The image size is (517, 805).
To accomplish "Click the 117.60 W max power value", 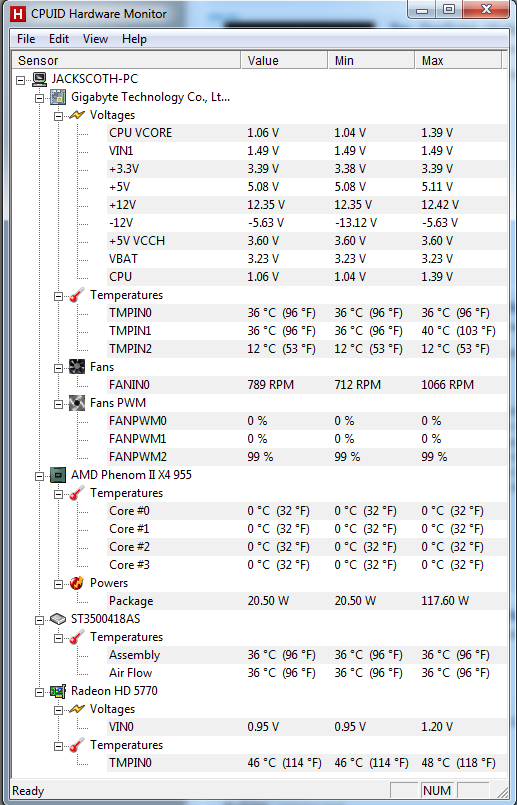I will (x=445, y=601).
